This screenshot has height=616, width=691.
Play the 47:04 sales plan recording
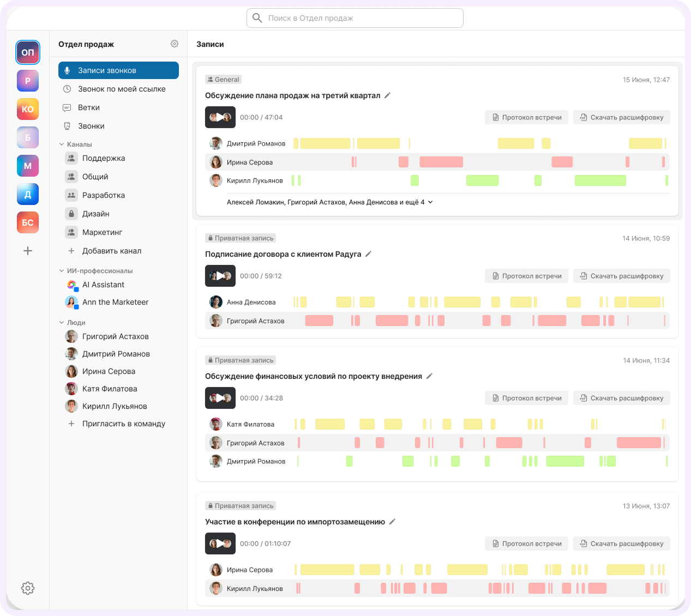click(220, 117)
